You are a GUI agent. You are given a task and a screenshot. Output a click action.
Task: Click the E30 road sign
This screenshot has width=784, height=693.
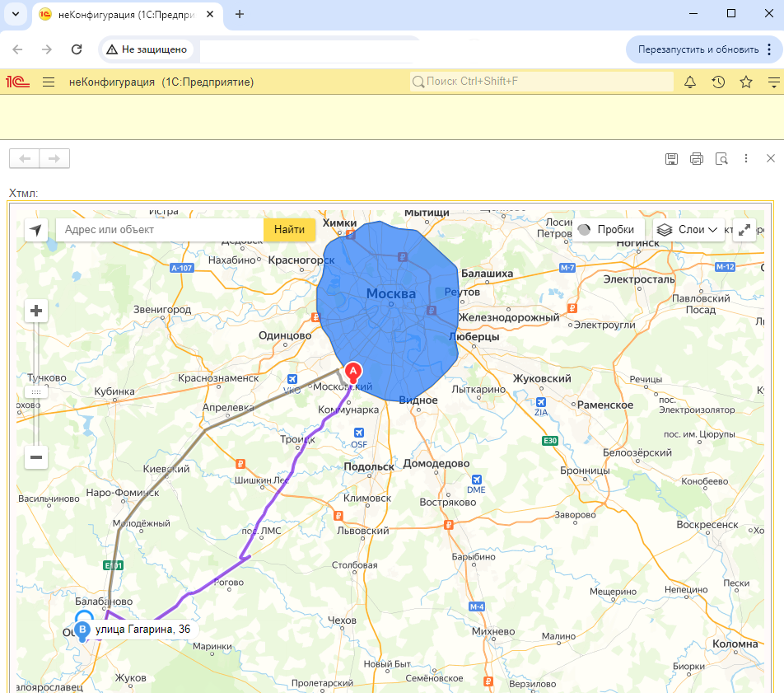(550, 441)
